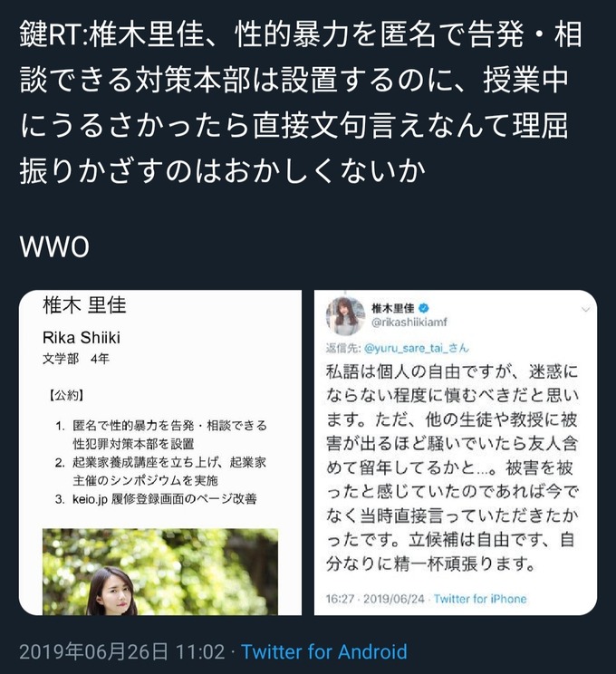Click the bold 椎木里佳 display name
The height and width of the screenshot is (674, 616).
[x=393, y=308]
